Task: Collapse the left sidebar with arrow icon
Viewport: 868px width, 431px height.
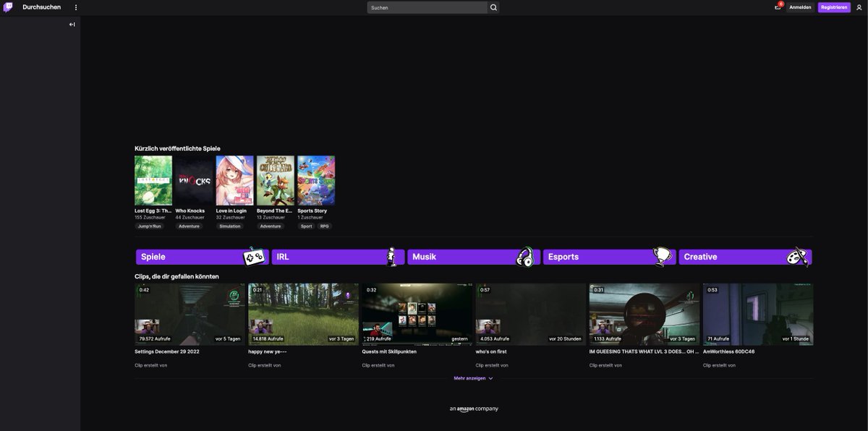Action: click(x=72, y=25)
